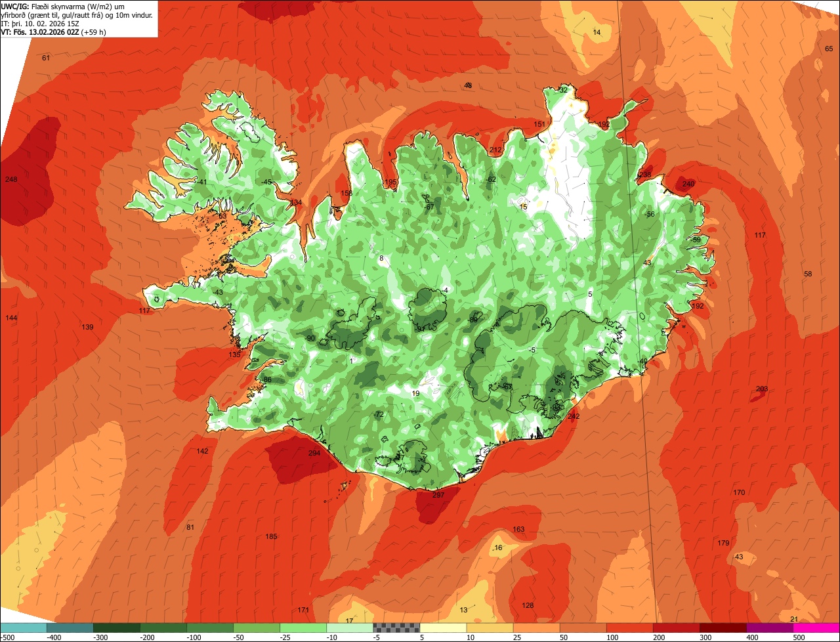Viewport: 840px width, 642px height.
Task: Click the checkered legend swatch between -5 and 5
Action: (x=396, y=628)
